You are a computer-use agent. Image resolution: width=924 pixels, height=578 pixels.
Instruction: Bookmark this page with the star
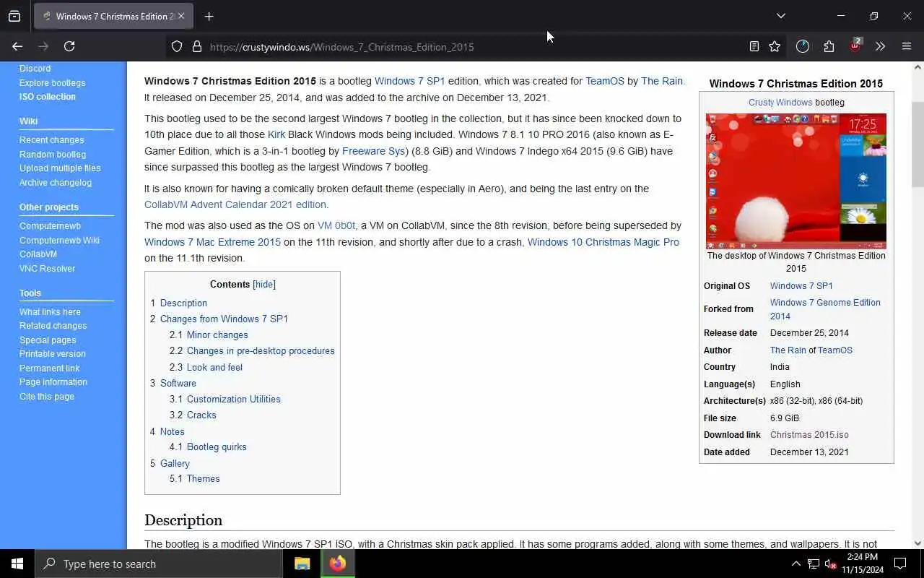pyautogui.click(x=775, y=46)
